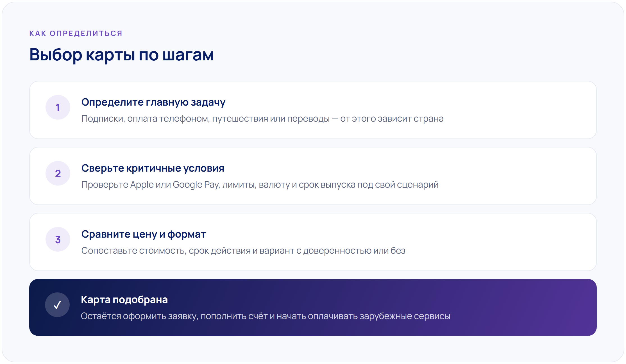Click the title 'Сверьте критичные условия'
Screen dimensions: 626x364
pos(153,168)
